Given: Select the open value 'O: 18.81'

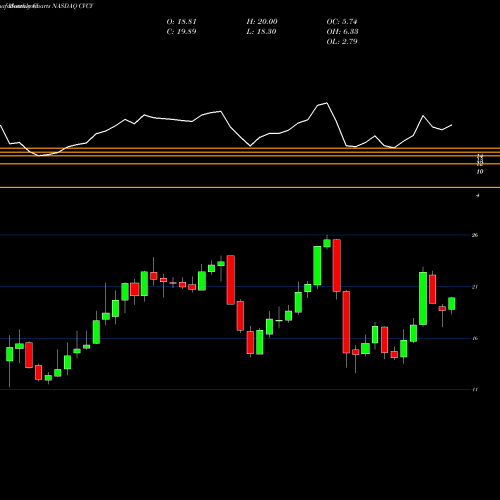Looking at the screenshot, I should 182,22.
